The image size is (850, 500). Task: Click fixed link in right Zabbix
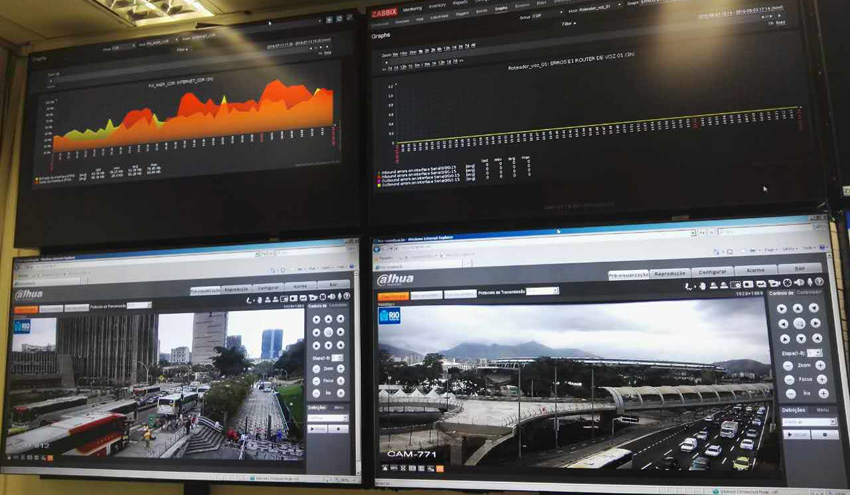[x=781, y=23]
